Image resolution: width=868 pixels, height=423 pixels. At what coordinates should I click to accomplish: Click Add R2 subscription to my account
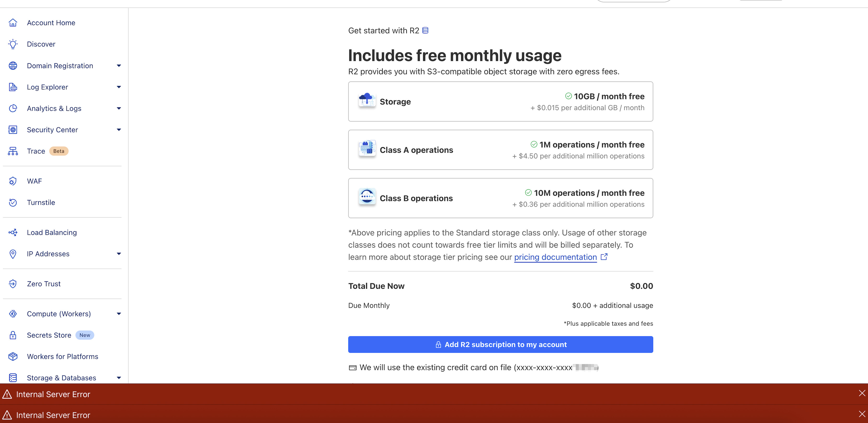[x=500, y=345]
